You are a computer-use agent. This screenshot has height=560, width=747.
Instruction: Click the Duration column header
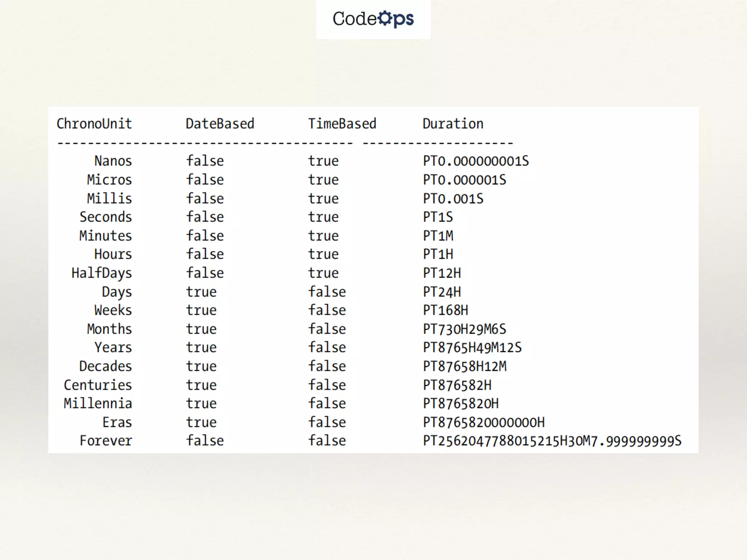453,124
